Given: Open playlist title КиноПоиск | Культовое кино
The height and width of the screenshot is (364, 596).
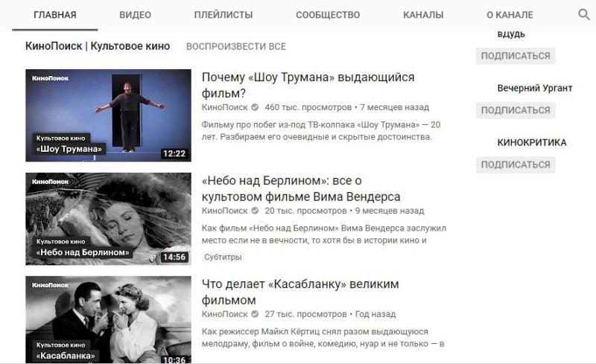Looking at the screenshot, I should click(x=98, y=46).
